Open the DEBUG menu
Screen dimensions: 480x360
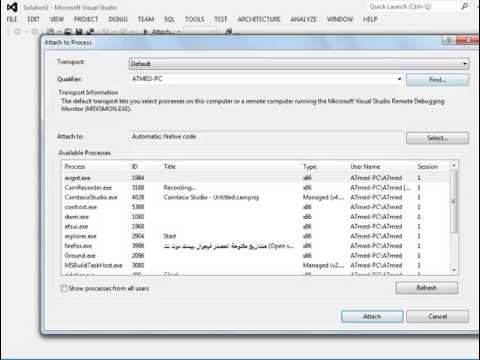point(118,19)
